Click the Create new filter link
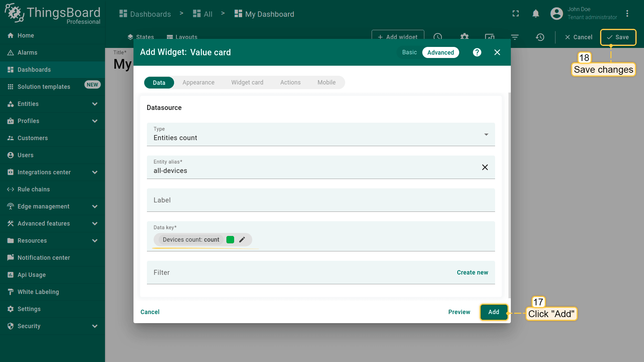Image resolution: width=644 pixels, height=362 pixels. point(472,273)
